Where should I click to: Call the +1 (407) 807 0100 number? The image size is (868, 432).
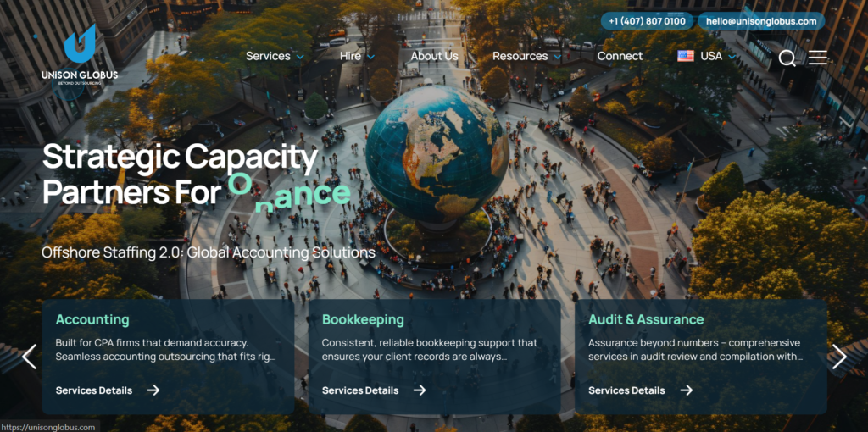pos(647,21)
